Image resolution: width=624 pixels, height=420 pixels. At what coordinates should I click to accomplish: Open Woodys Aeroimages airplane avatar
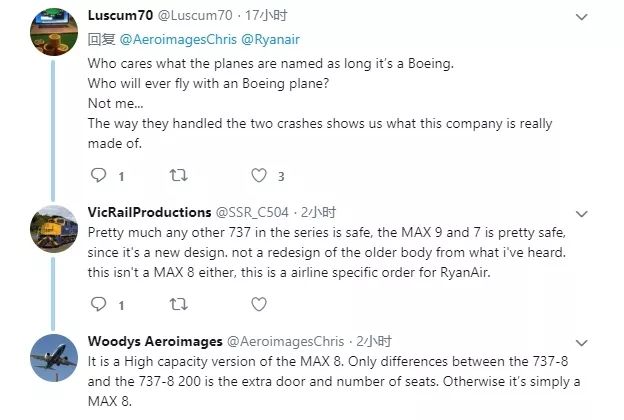point(50,361)
